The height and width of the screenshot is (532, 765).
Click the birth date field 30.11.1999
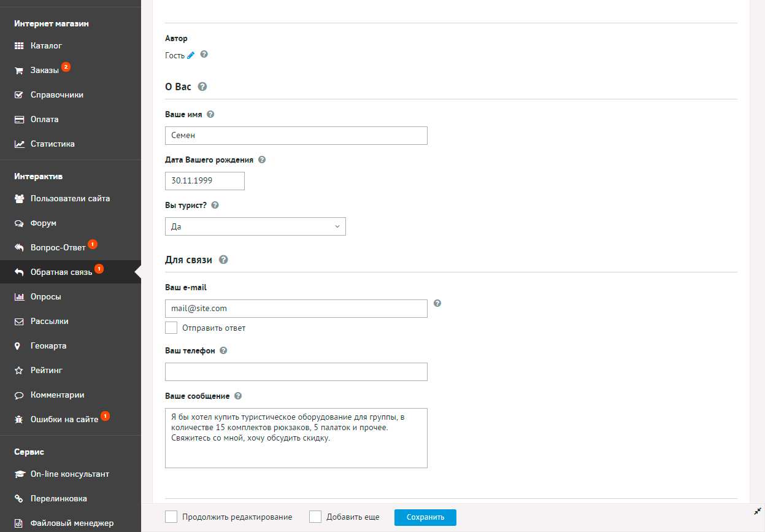205,181
